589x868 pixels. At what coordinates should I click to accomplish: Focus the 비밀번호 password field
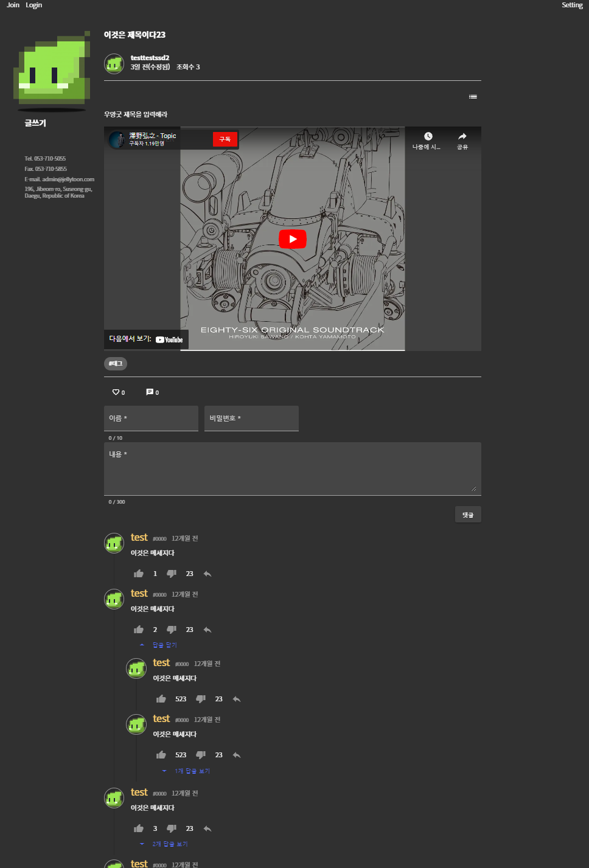click(x=251, y=418)
